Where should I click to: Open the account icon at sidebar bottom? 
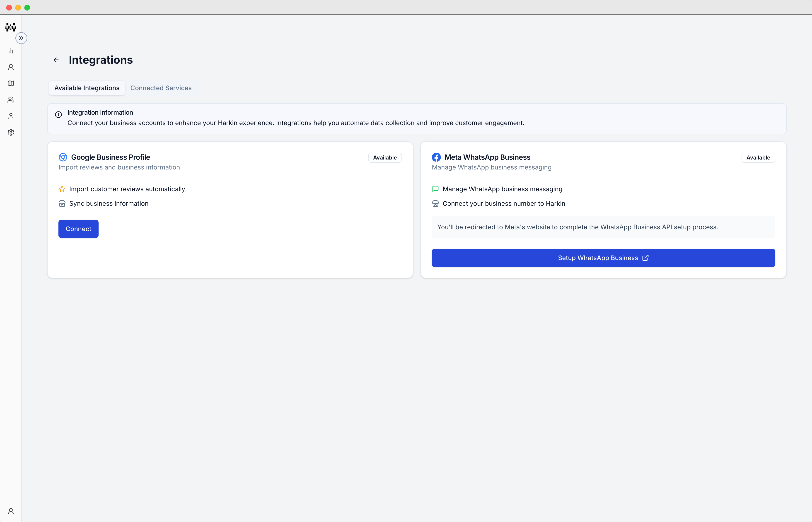[x=11, y=511]
